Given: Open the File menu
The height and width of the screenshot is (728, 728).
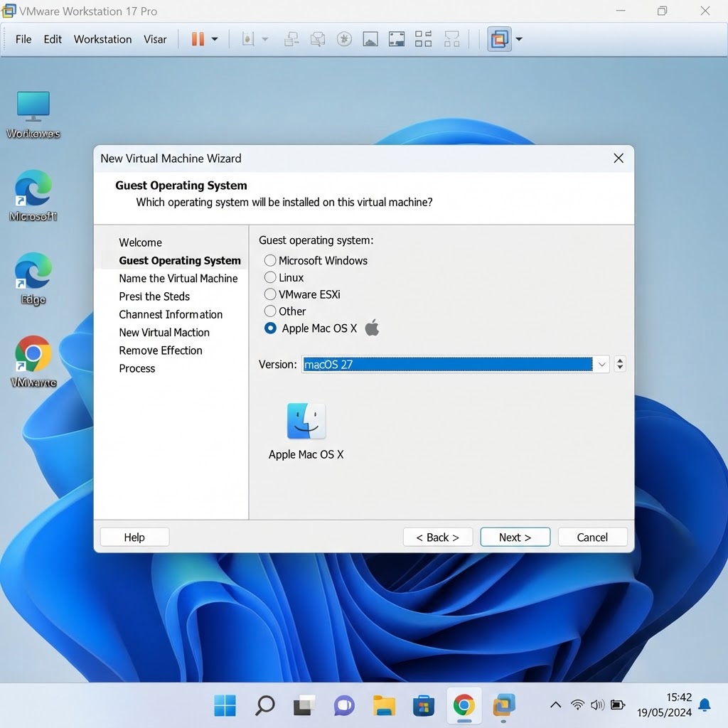Looking at the screenshot, I should click(x=23, y=39).
